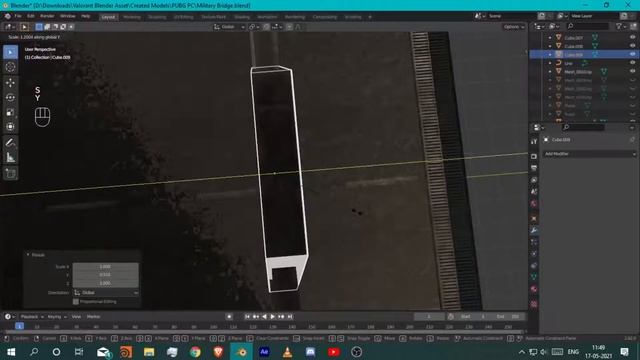Open the Orientation Global dropdown in Resize panel
640x360 pixels.
(x=106, y=293)
